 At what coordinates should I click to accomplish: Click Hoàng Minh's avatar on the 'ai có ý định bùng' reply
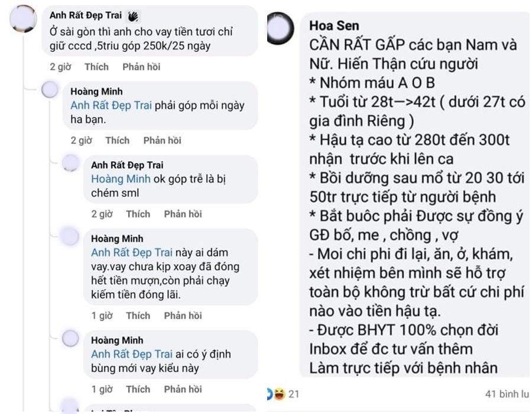click(70, 338)
